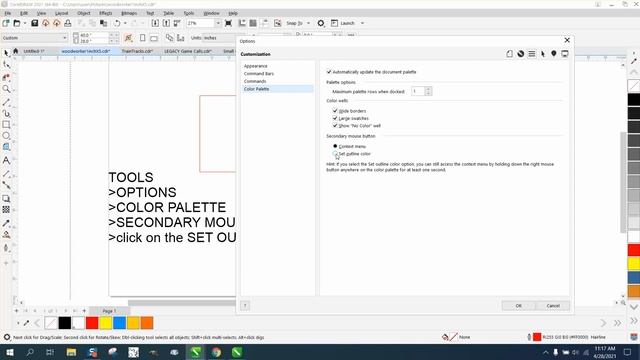
Task: Select the Context menu radio button
Action: pyautogui.click(x=335, y=146)
